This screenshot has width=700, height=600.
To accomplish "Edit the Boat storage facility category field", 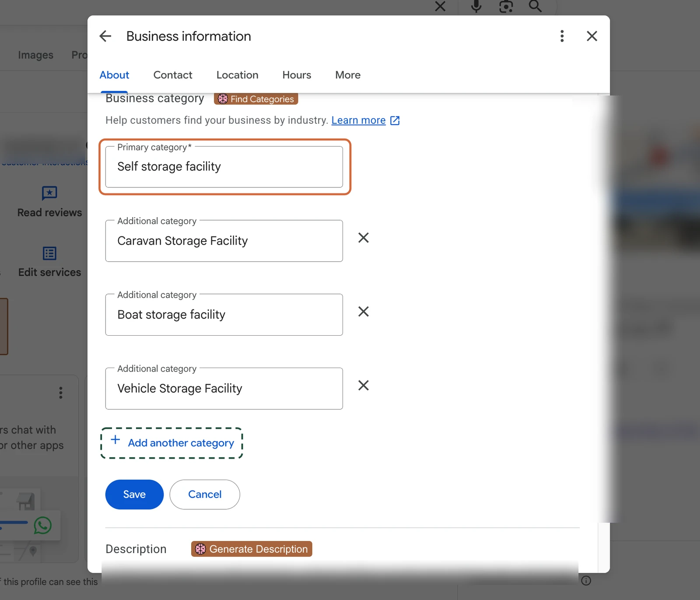I will point(224,315).
